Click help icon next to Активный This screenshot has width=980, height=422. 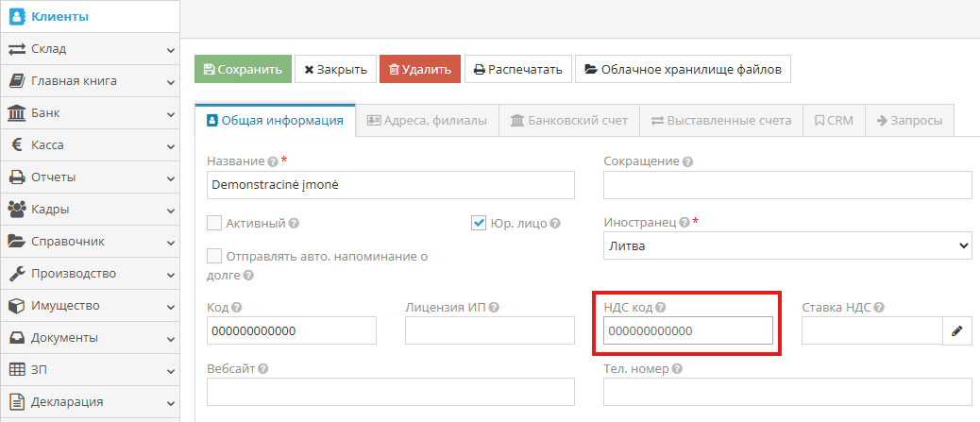tap(294, 223)
